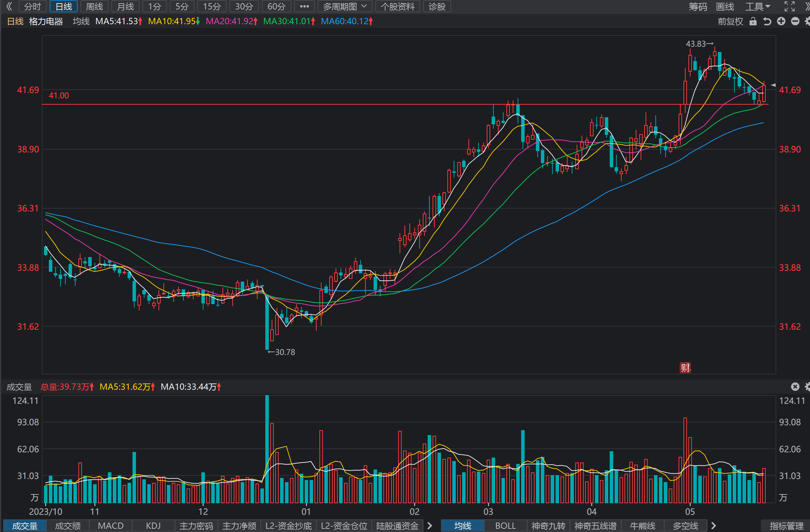This screenshot has width=810, height=532.
Task: Zoom out the chart with minus icon
Action: [795, 21]
